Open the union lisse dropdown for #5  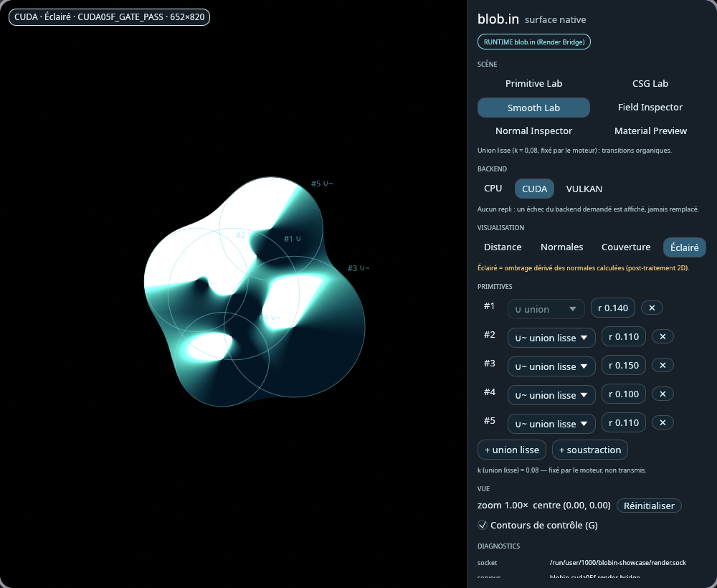551,424
